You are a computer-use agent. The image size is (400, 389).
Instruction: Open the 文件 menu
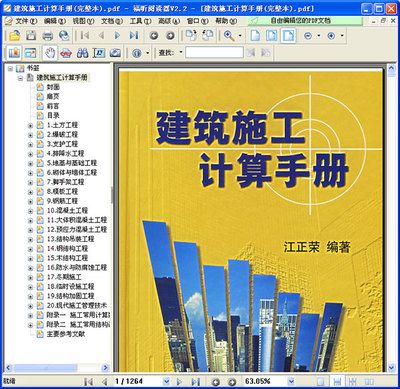click(26, 21)
